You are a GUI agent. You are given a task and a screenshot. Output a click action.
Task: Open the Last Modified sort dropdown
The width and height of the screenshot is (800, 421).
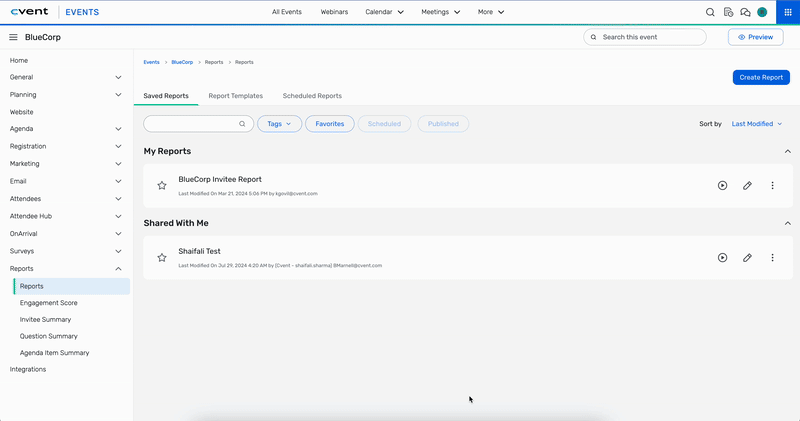757,124
